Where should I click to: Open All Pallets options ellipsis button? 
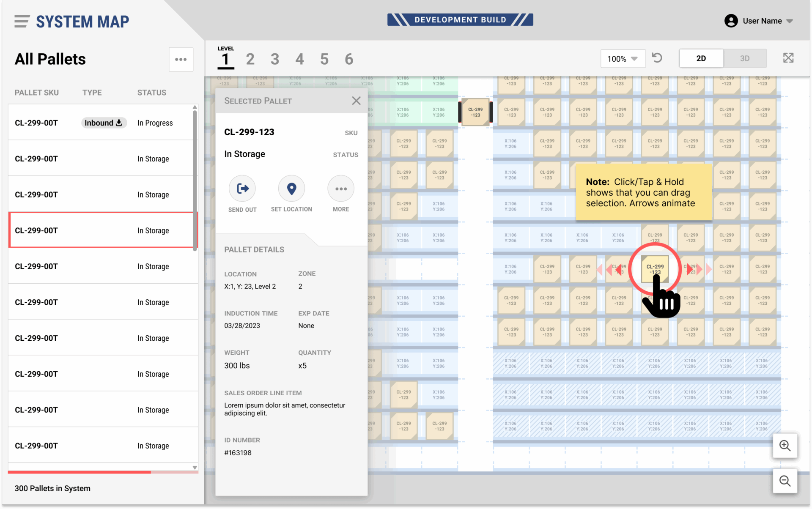click(x=181, y=59)
